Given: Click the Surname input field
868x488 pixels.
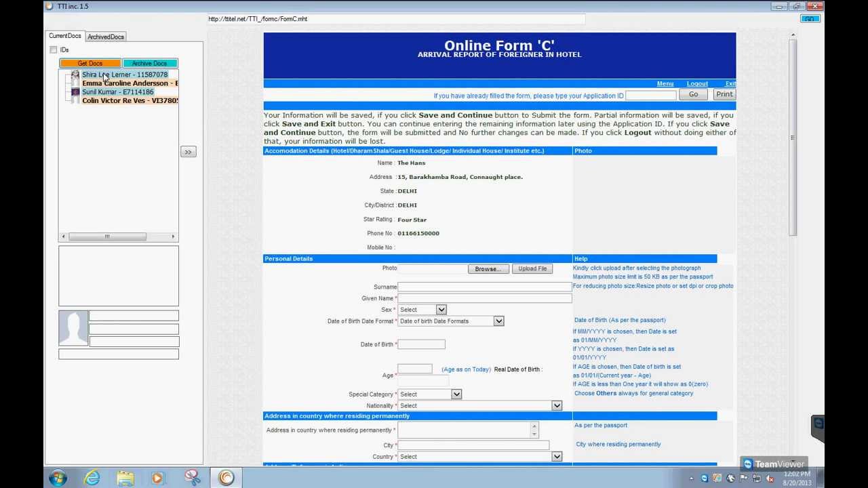Looking at the screenshot, I should click(485, 287).
